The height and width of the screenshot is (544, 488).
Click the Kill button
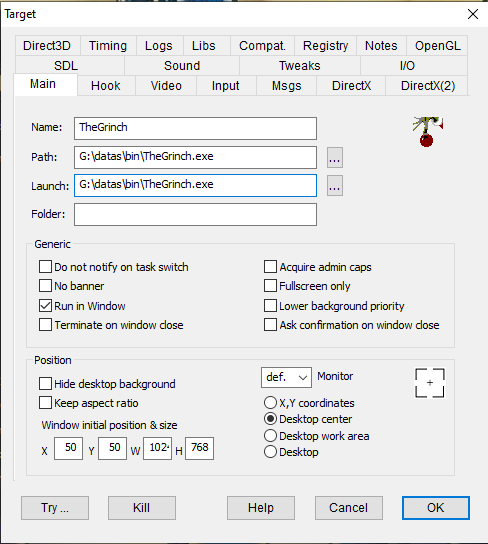click(x=142, y=508)
